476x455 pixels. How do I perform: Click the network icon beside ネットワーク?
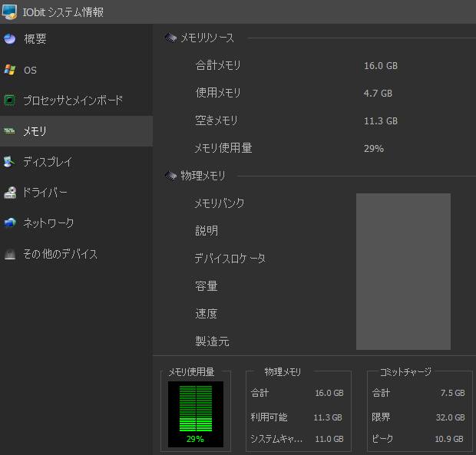click(x=10, y=223)
